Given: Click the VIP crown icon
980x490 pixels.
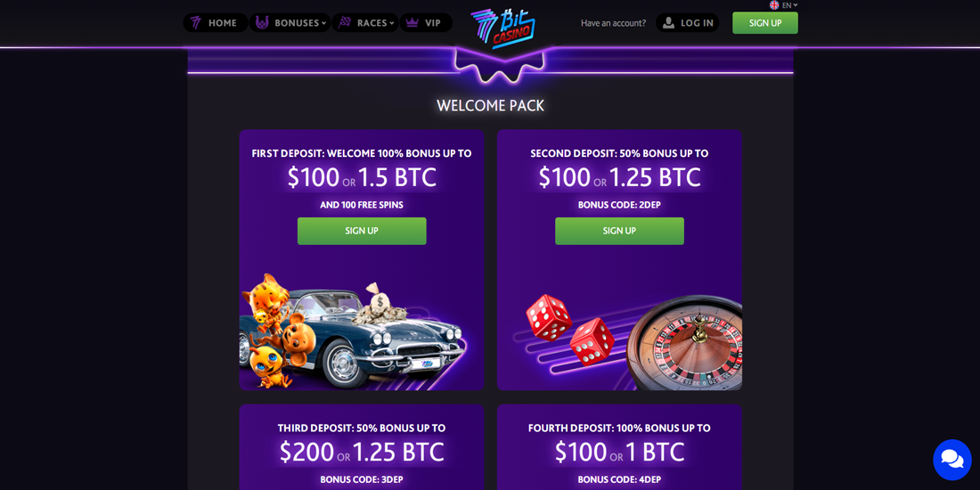Looking at the screenshot, I should (412, 23).
